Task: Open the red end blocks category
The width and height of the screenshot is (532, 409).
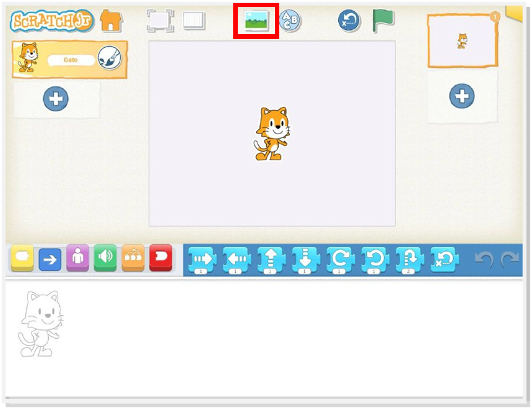Action: [161, 258]
